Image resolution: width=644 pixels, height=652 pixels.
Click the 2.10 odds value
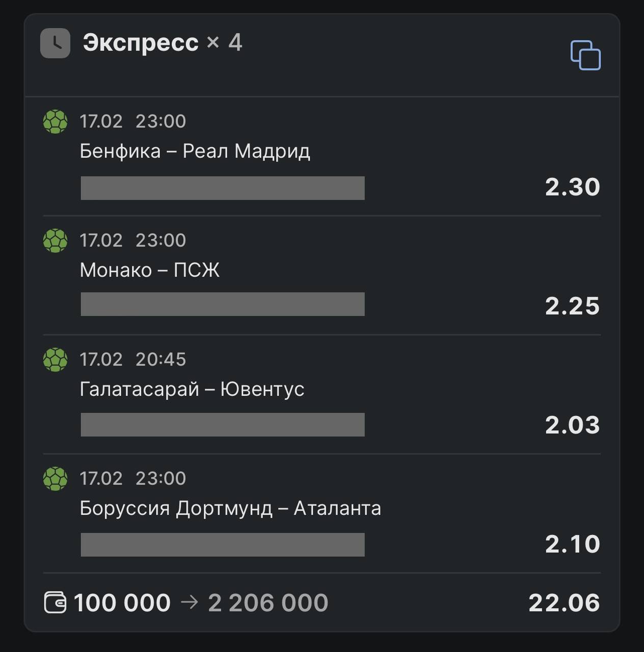pyautogui.click(x=572, y=545)
